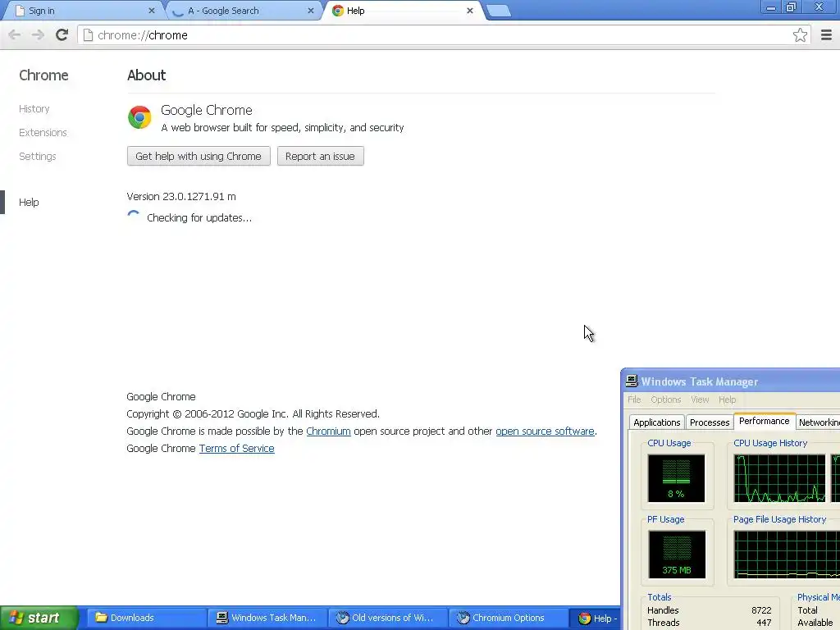Open History in the Chrome sidebar
Viewport: 840px width, 630px height.
tap(34, 109)
